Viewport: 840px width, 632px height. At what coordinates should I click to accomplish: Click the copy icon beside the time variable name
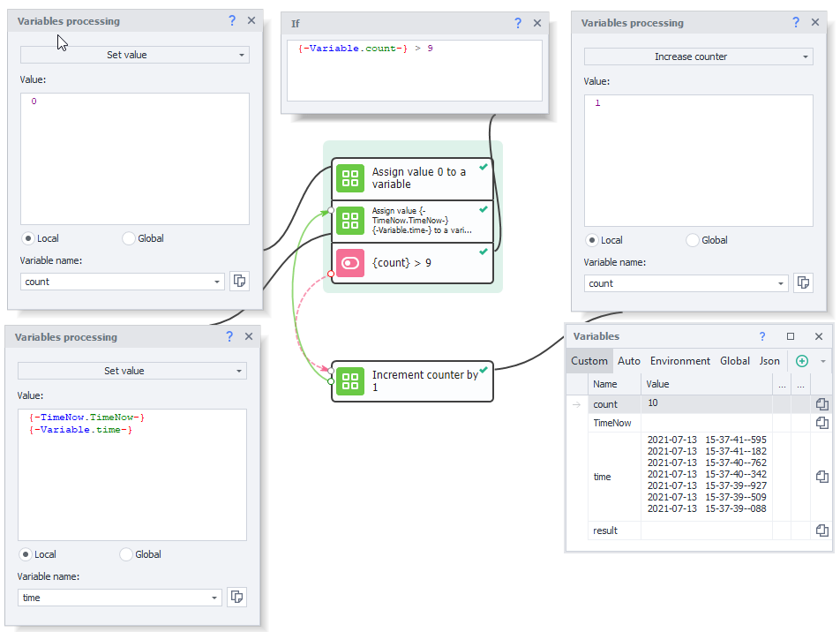pyautogui.click(x=236, y=598)
